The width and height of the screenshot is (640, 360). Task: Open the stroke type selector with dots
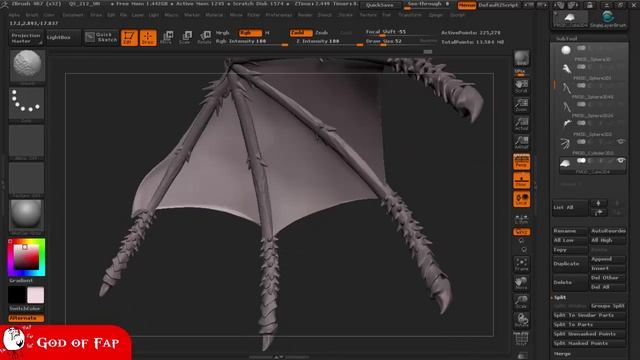pyautogui.click(x=27, y=103)
